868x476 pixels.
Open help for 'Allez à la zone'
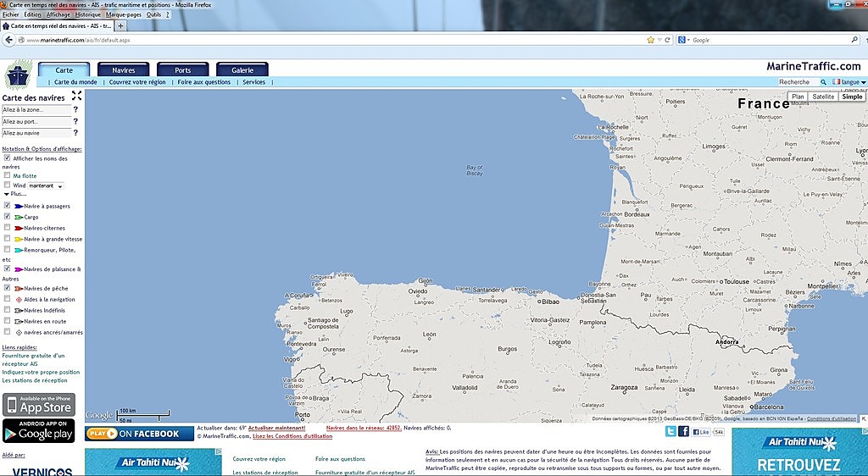coord(75,109)
